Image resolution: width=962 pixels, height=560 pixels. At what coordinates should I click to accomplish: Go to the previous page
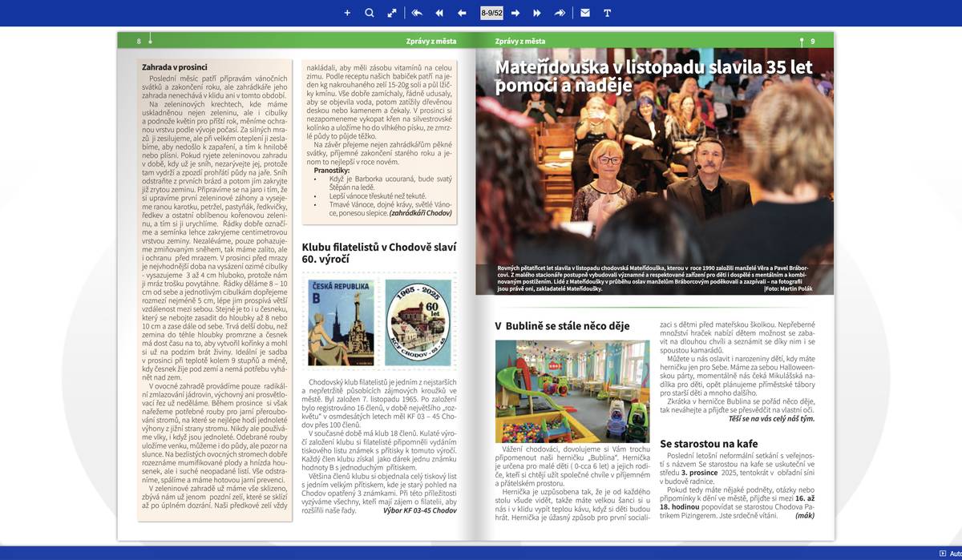[462, 13]
